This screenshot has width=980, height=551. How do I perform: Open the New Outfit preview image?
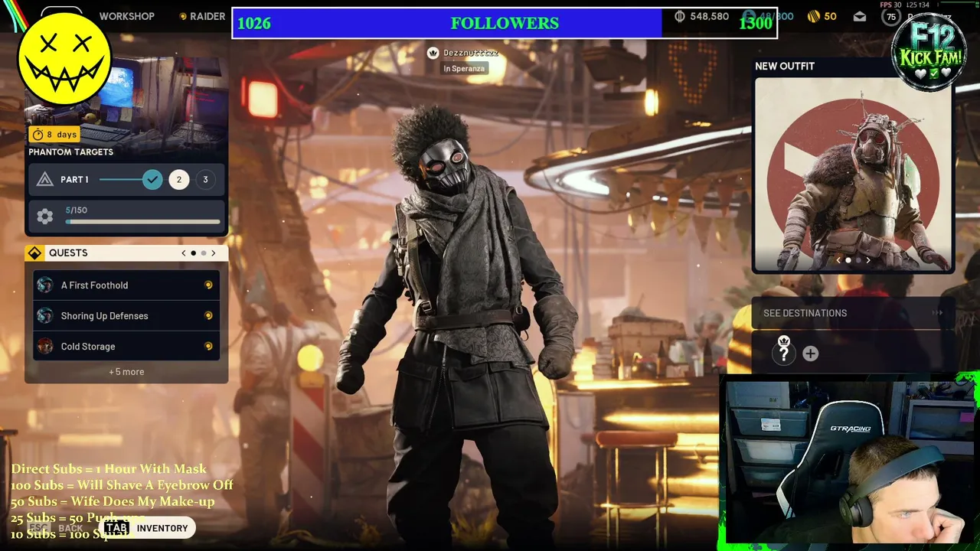[x=853, y=174]
